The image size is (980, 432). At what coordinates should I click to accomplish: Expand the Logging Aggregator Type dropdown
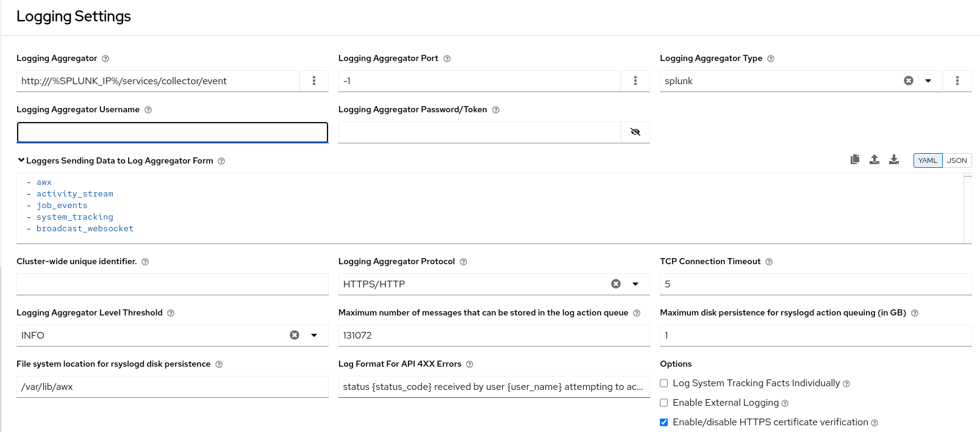pyautogui.click(x=928, y=81)
